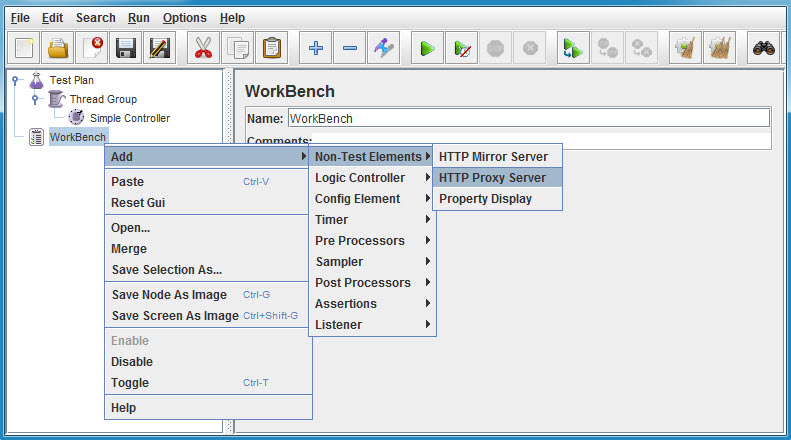Open the Help menu in menu bar
The height and width of the screenshot is (440, 791).
tap(232, 18)
